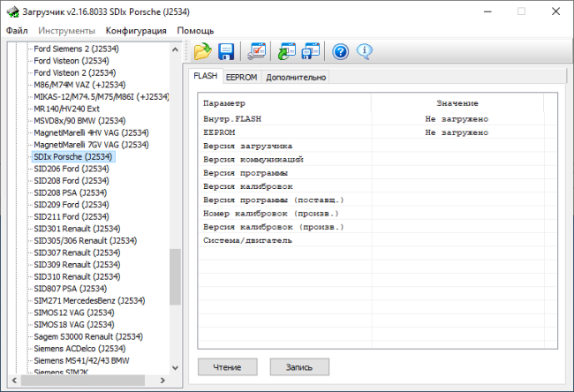Select MSVD8x/90 BMW (J2534) module
The image size is (574, 392).
pyautogui.click(x=79, y=121)
